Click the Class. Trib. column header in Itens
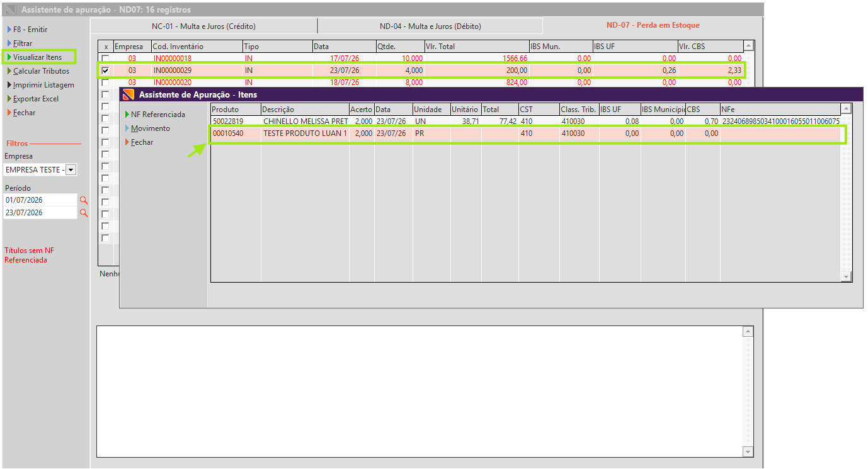The width and height of the screenshot is (868, 469). click(579, 110)
